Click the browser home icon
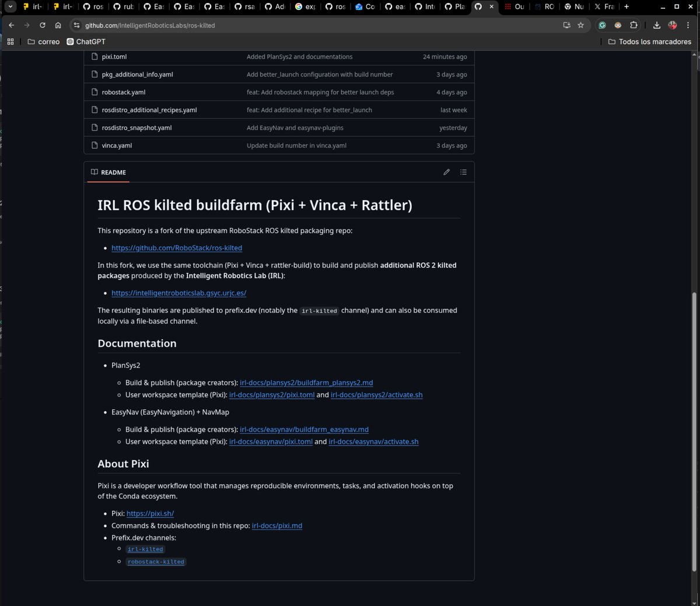Image resolution: width=700 pixels, height=606 pixels. click(58, 25)
